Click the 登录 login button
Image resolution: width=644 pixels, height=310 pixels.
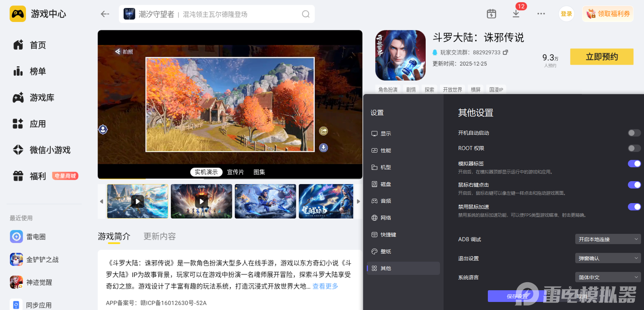[566, 14]
